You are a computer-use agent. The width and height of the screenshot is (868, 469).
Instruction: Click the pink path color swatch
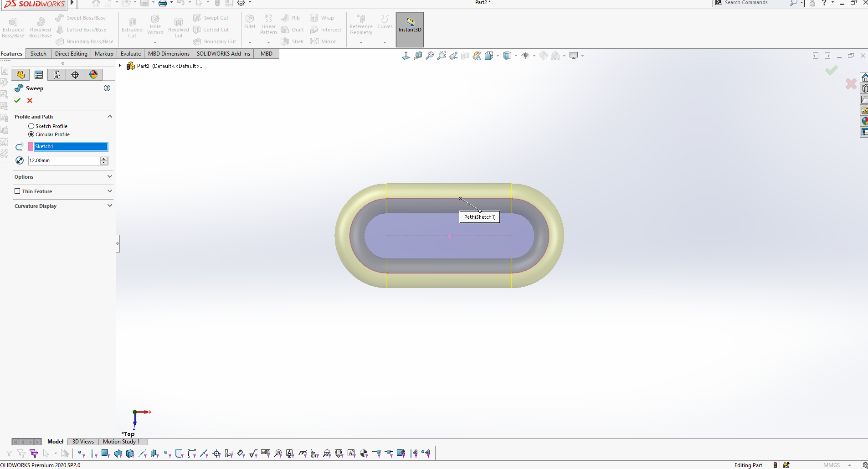31,146
